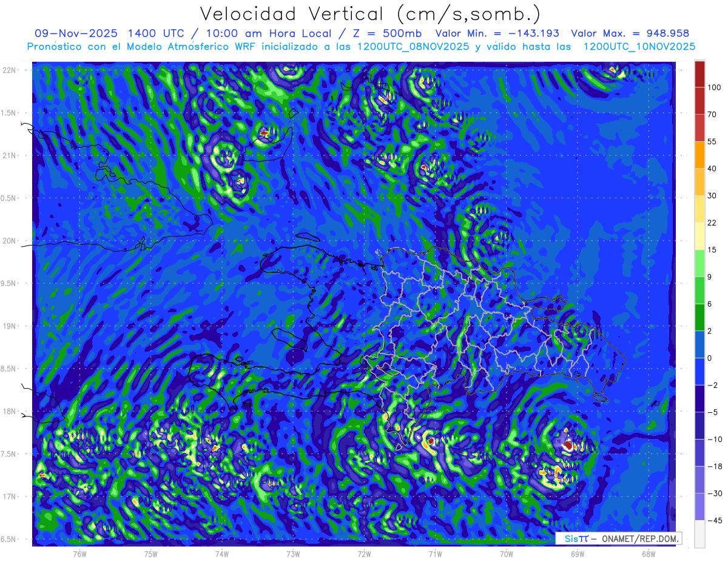Click the "-10" value on the color bar

pyautogui.click(x=714, y=439)
